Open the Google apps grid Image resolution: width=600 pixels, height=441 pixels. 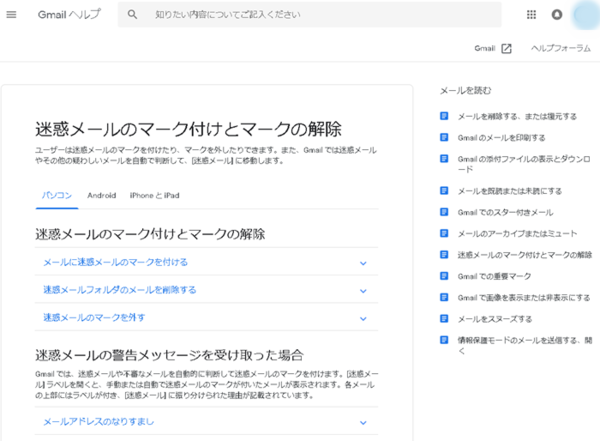coord(530,15)
